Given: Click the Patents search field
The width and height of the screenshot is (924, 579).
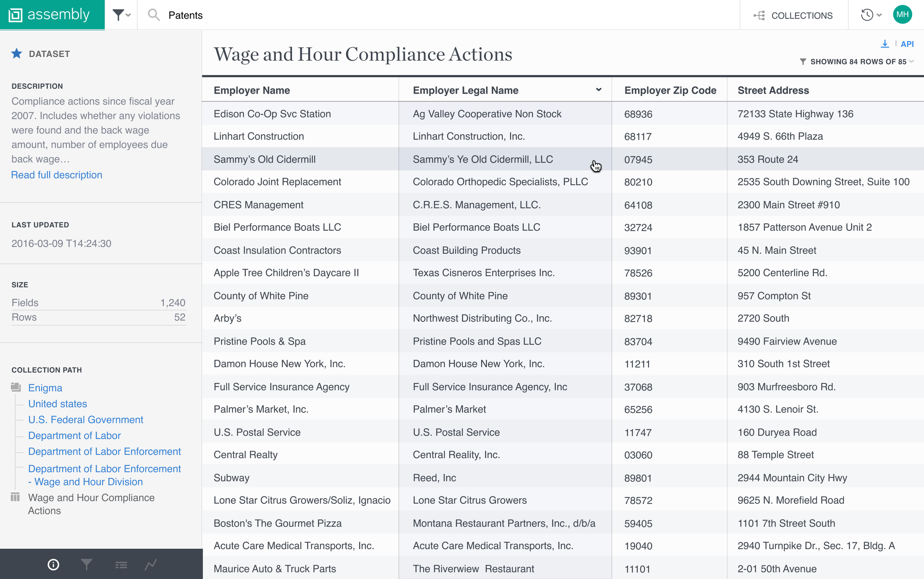Looking at the screenshot, I should coord(185,15).
